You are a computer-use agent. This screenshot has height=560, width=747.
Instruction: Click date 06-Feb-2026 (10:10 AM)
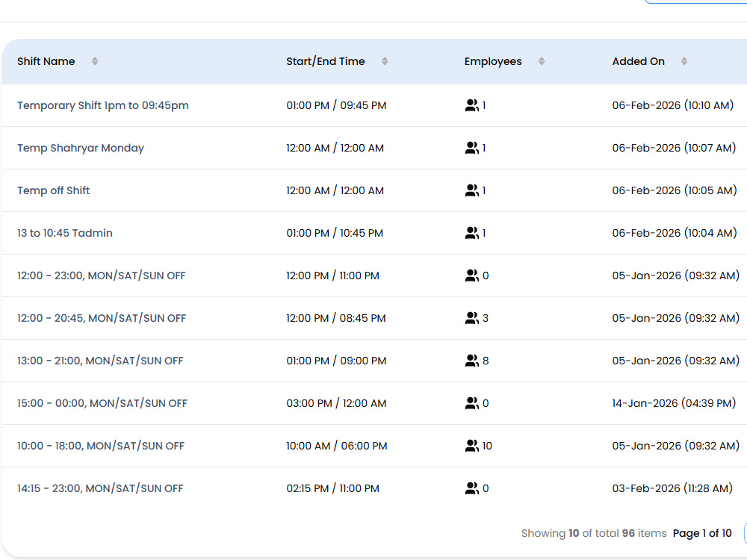tap(673, 105)
